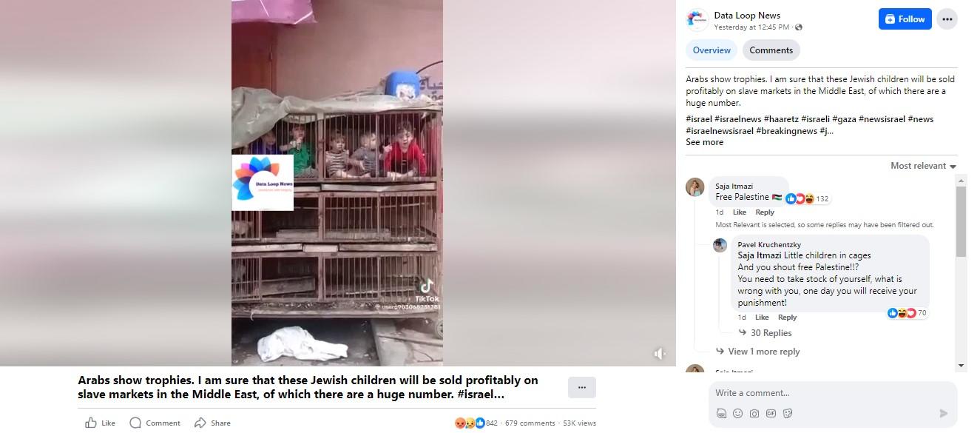Viewport: 980px width, 433px height.
Task: Send the comment with arrow icon
Action: (943, 414)
